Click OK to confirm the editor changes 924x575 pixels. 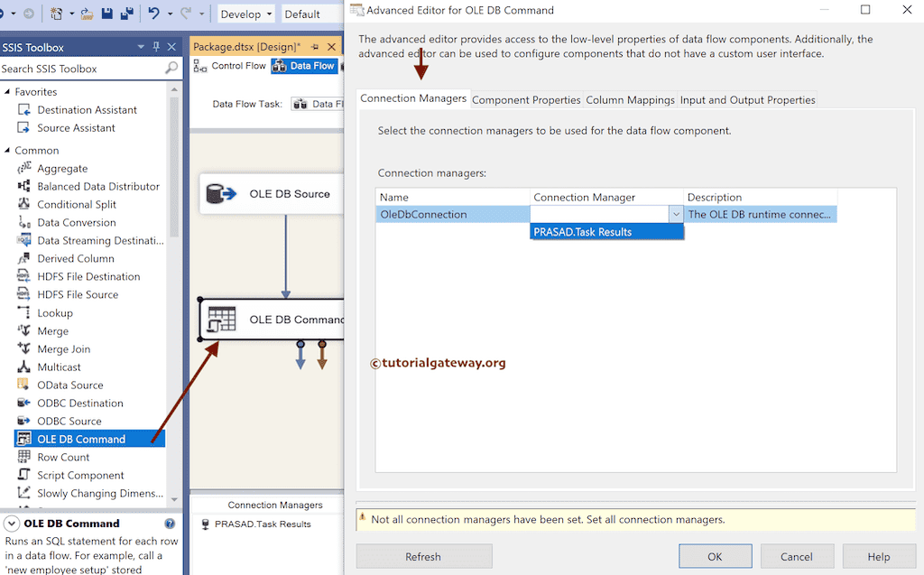(x=715, y=555)
